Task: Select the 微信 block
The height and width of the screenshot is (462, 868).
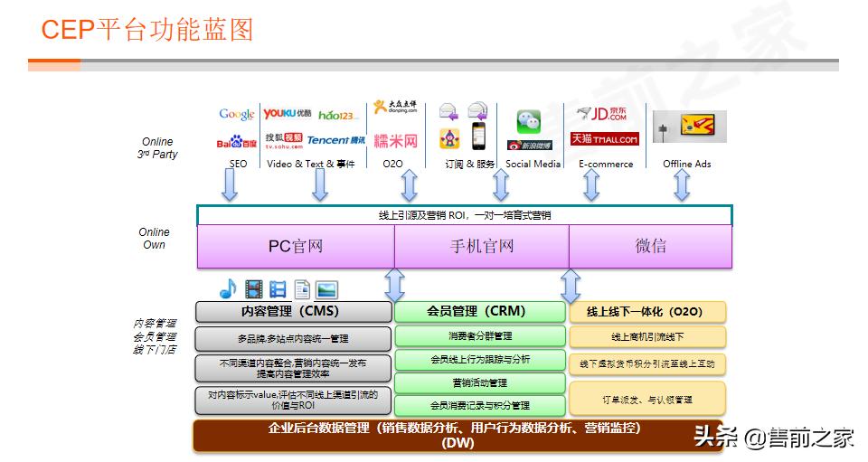Action: 650,246
